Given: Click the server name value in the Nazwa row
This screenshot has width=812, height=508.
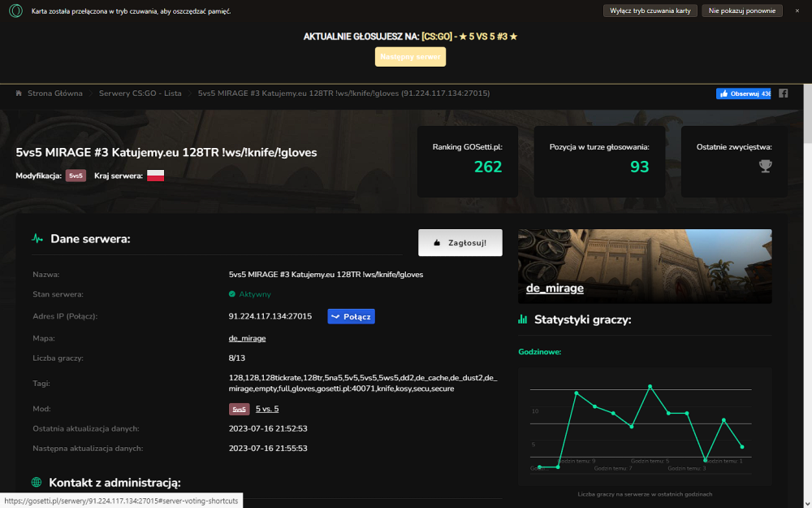Looking at the screenshot, I should point(326,275).
